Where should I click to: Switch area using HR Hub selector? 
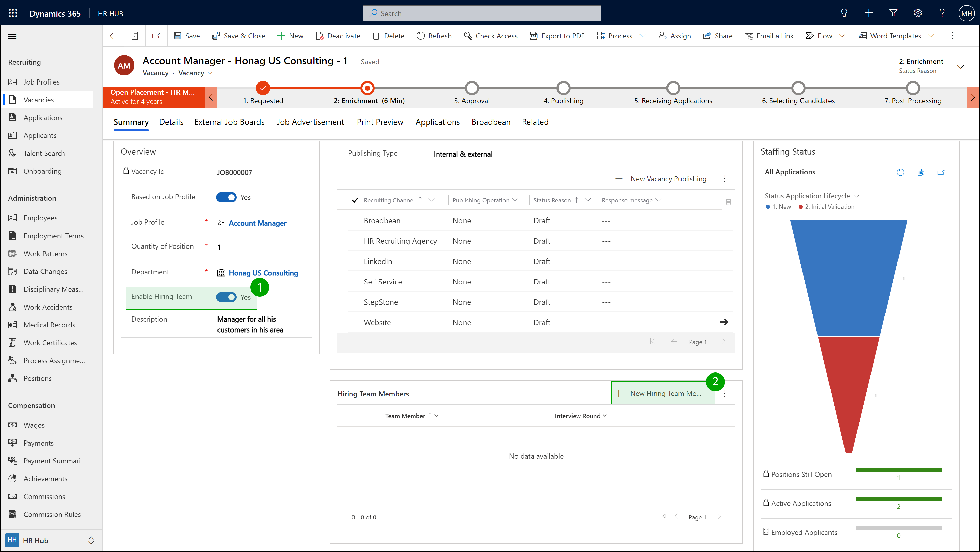[51, 540]
